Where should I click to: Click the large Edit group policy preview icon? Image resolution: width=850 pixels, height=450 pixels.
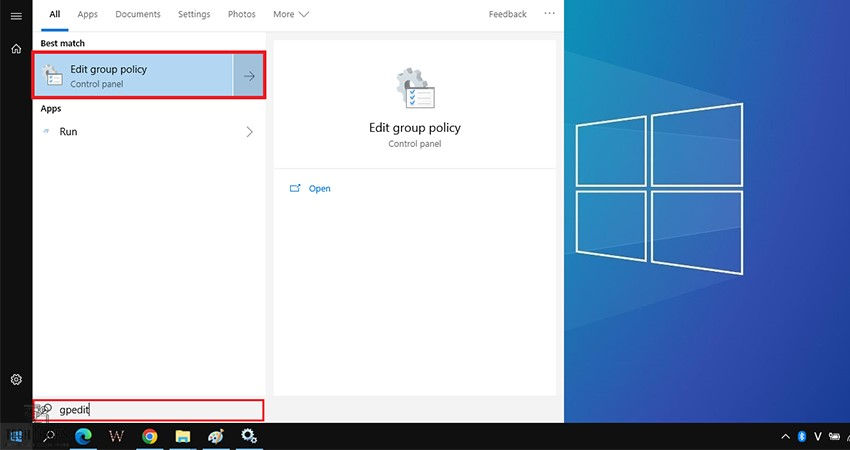[415, 88]
